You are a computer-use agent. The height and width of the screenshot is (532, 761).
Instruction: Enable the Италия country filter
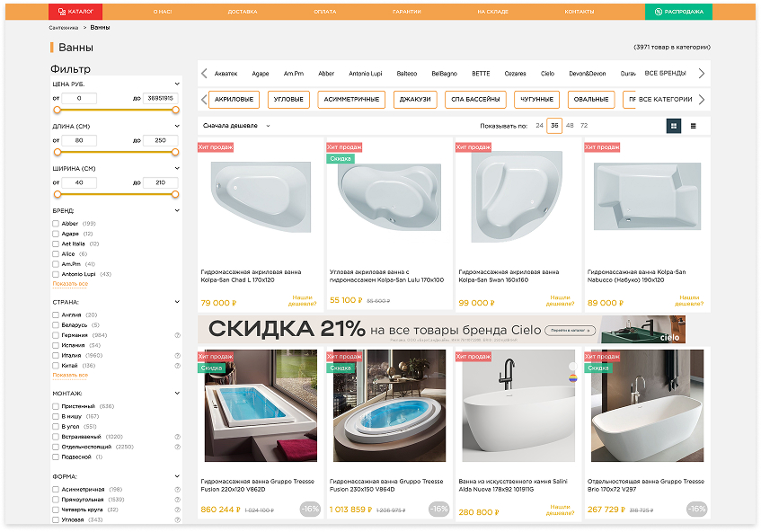56,356
